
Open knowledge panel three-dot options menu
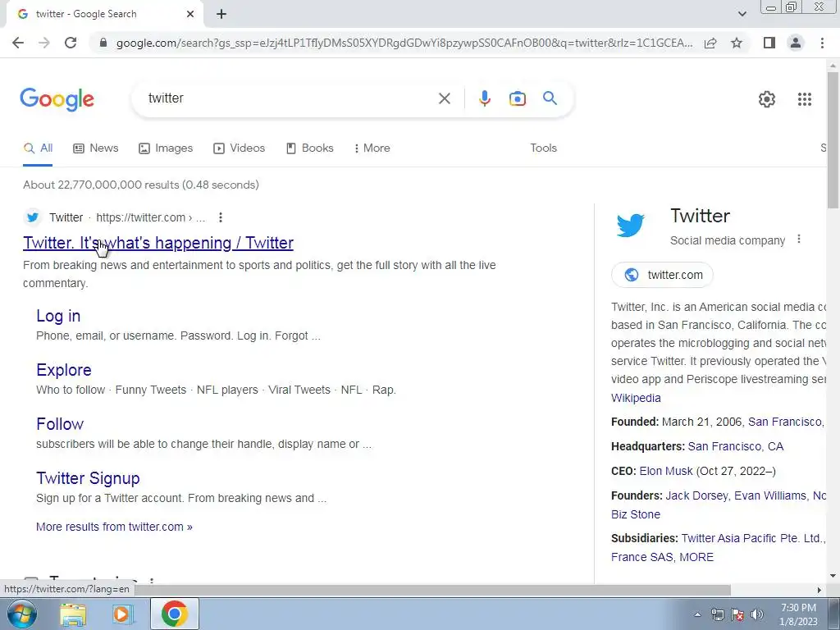click(x=798, y=239)
